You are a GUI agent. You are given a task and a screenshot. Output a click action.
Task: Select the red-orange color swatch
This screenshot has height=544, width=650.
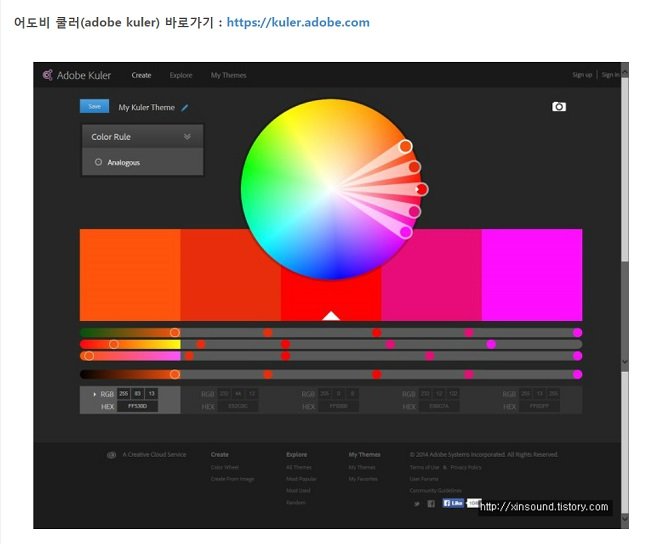pos(230,274)
